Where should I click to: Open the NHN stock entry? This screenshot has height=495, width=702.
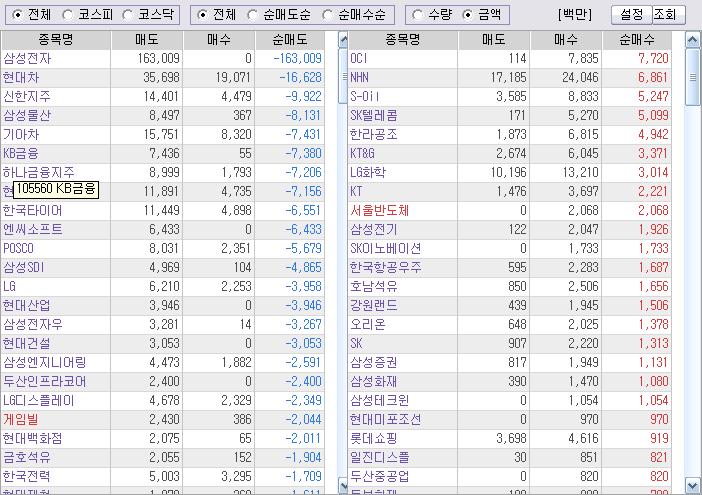click(x=360, y=78)
